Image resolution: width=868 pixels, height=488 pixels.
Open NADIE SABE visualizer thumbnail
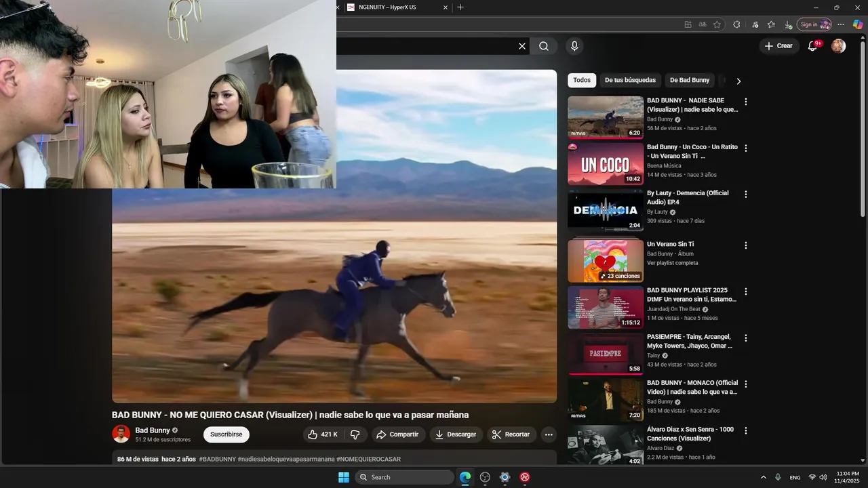pyautogui.click(x=606, y=117)
